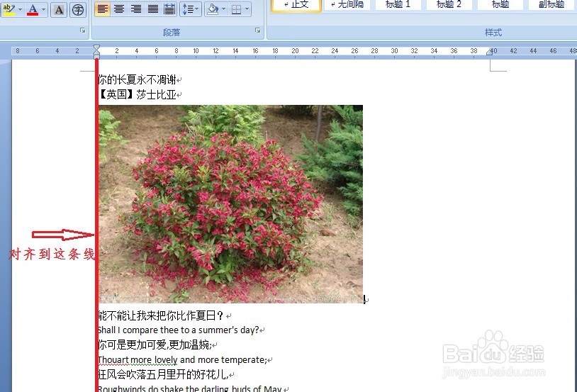Viewport: 577px width, 392px height.
Task: Align text right
Action: [x=136, y=9]
